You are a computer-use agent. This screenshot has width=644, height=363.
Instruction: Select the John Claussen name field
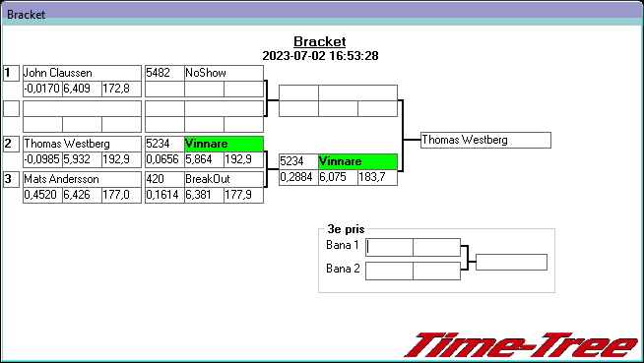point(82,73)
